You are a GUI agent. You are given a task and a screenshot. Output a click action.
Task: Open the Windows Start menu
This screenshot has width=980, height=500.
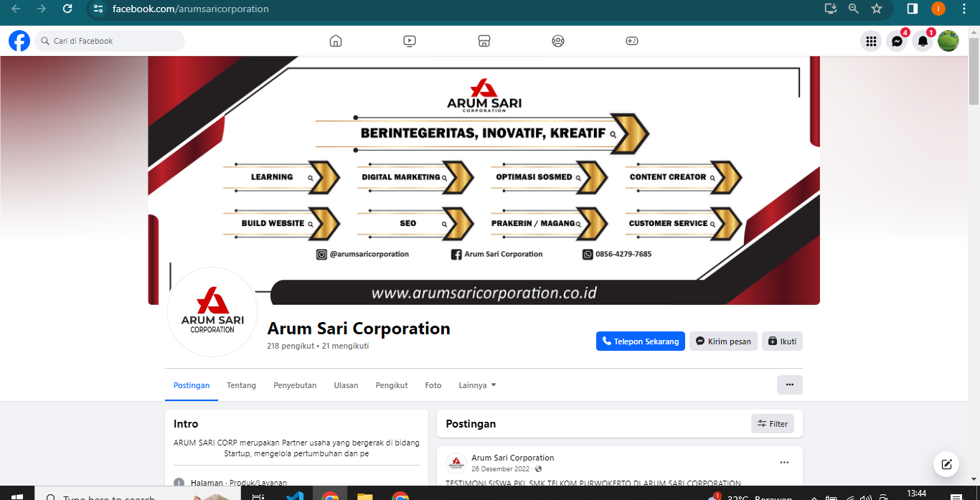[x=17, y=496]
